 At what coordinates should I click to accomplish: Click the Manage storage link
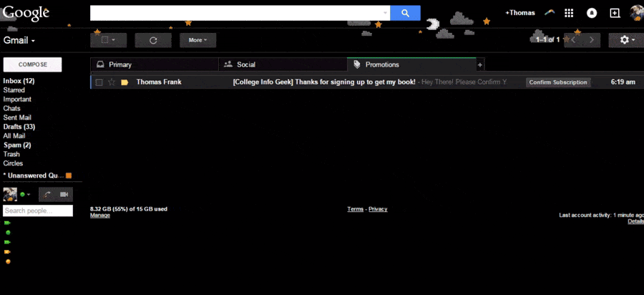100,216
